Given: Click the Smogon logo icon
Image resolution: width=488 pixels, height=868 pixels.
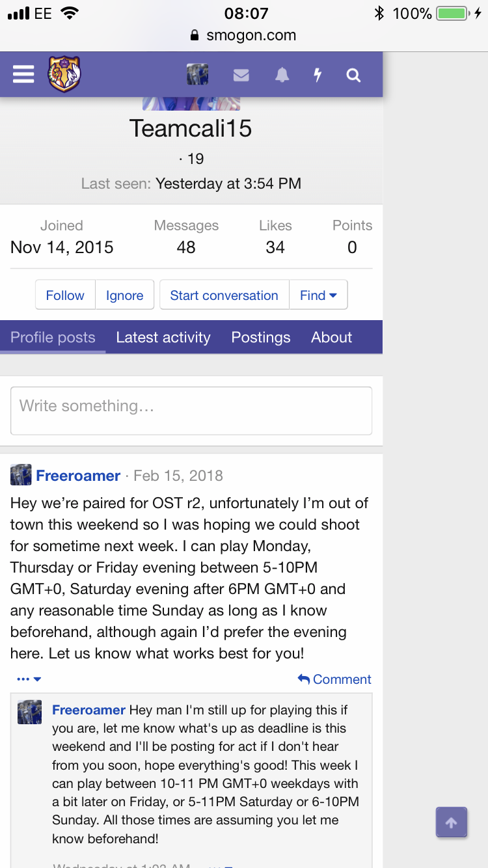Looking at the screenshot, I should (x=64, y=75).
